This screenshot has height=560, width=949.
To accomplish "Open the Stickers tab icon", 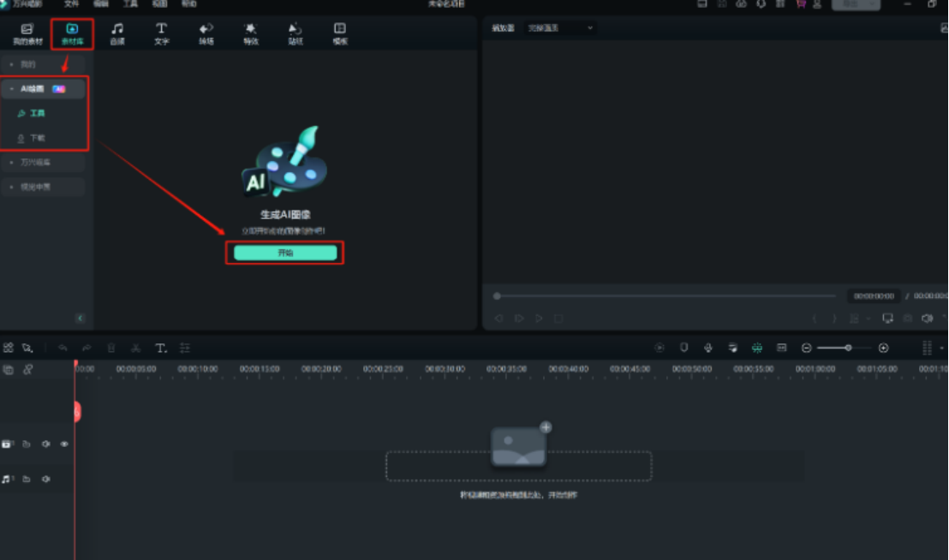I will [x=295, y=34].
